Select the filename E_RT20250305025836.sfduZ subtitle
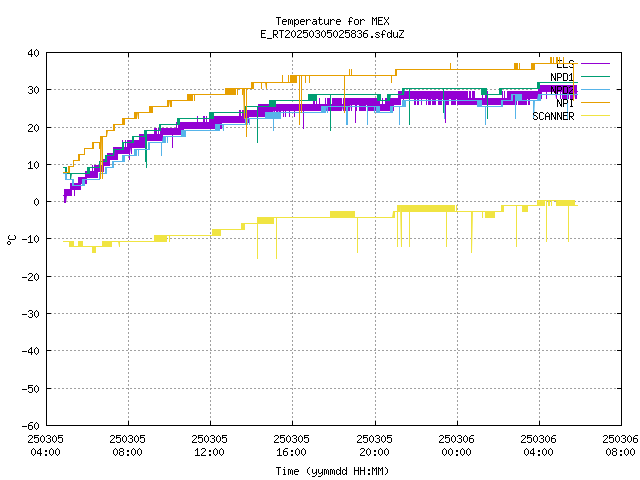640x480 pixels. [332, 34]
